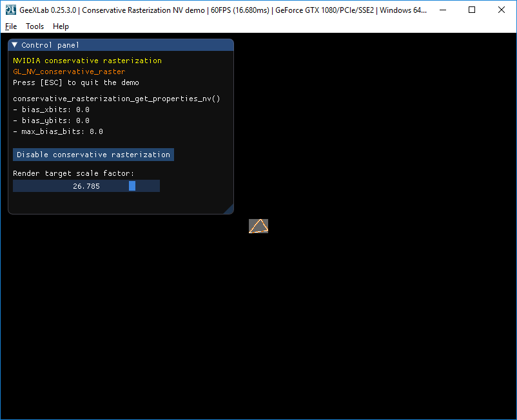This screenshot has height=420, width=517.
Task: Click Disable conservative rasterization button
Action: coord(93,155)
